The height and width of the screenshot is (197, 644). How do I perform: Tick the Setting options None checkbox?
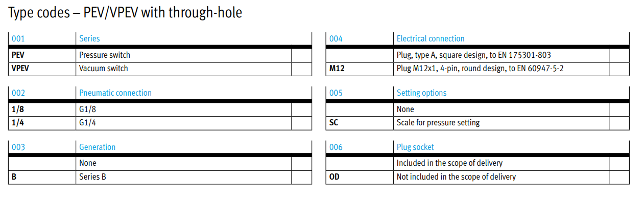[x=619, y=110]
